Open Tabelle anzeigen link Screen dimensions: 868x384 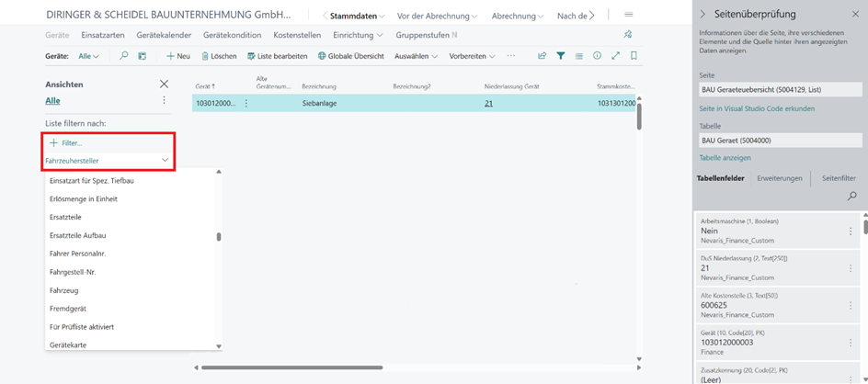(x=725, y=158)
